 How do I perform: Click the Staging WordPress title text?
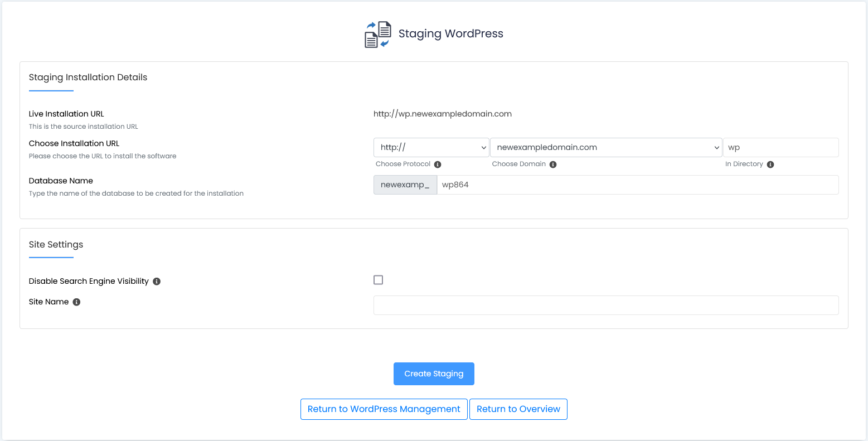[451, 34]
